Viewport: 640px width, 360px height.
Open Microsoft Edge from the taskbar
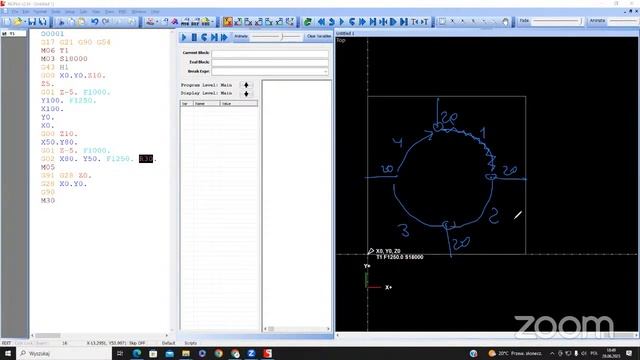click(x=137, y=353)
